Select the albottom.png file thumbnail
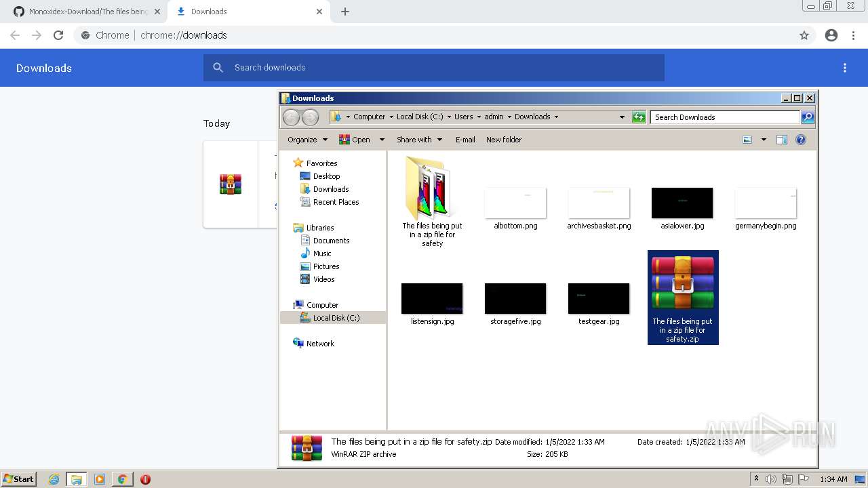Viewport: 868px width, 488px height. point(515,203)
